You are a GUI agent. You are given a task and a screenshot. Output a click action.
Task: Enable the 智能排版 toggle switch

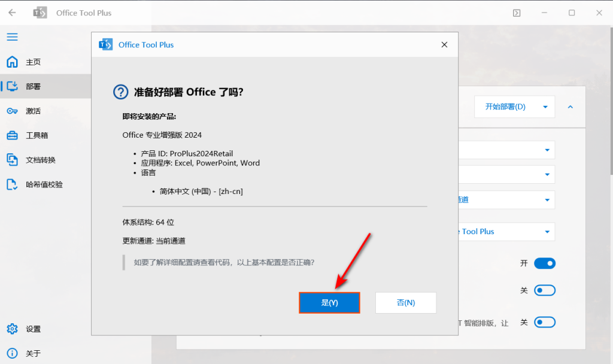[x=545, y=323]
